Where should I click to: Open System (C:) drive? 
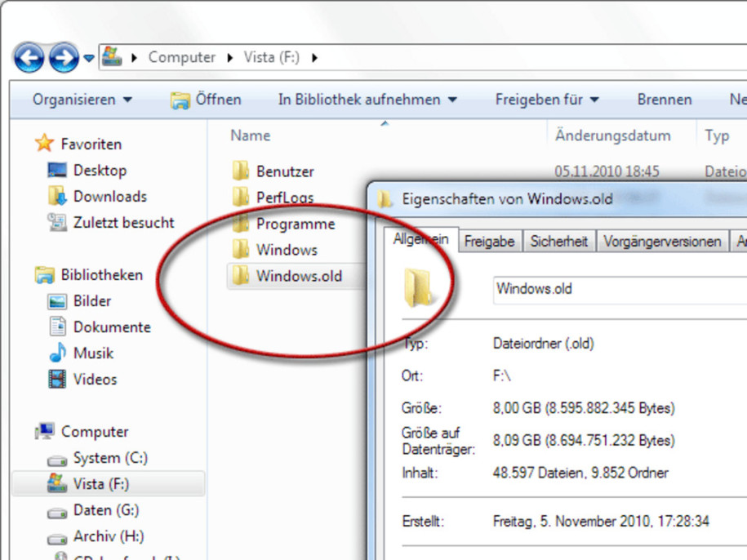click(x=110, y=458)
